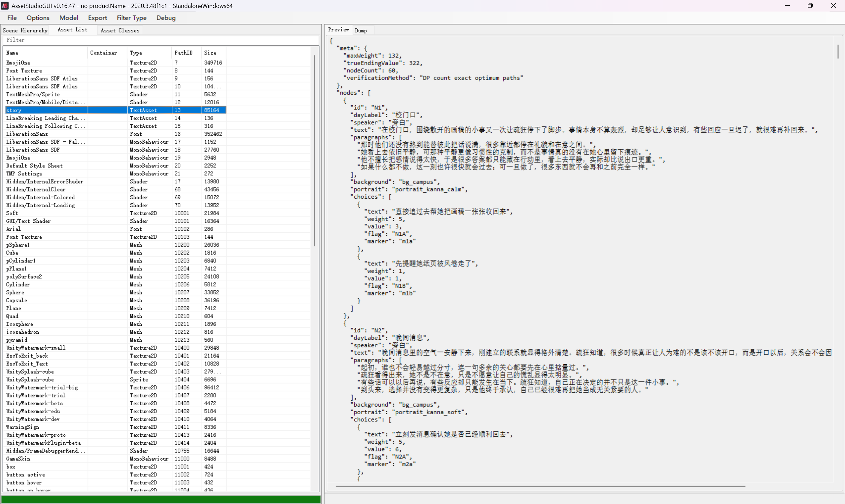Screen dimensions: 845x504
Task: Sort assets by the Size column header
Action: 210,52
